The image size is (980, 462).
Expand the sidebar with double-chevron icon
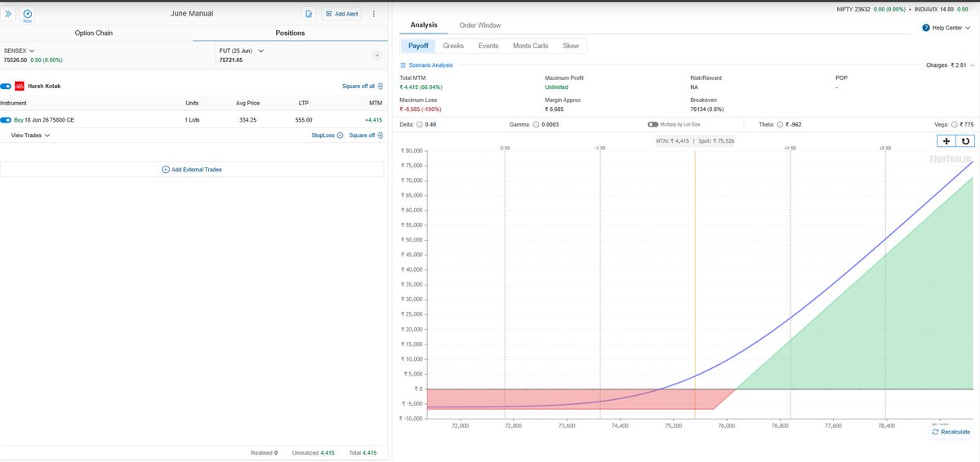tap(8, 14)
